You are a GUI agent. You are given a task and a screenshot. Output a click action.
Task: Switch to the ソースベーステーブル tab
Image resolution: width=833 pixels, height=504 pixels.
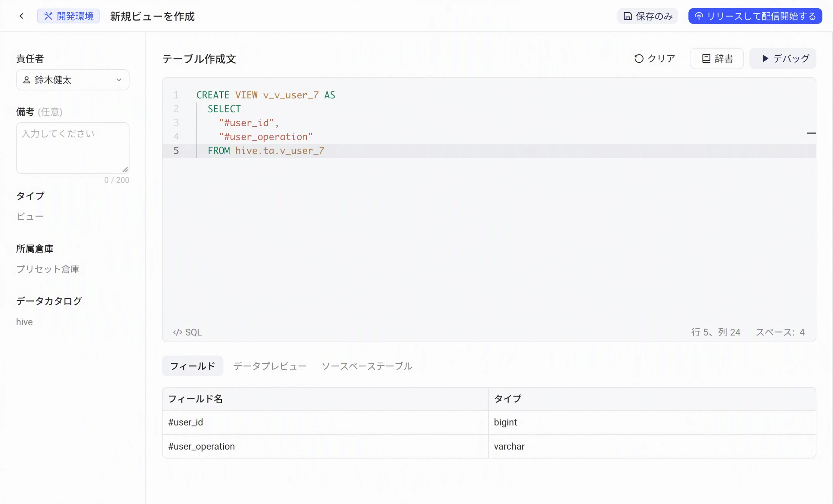(367, 366)
